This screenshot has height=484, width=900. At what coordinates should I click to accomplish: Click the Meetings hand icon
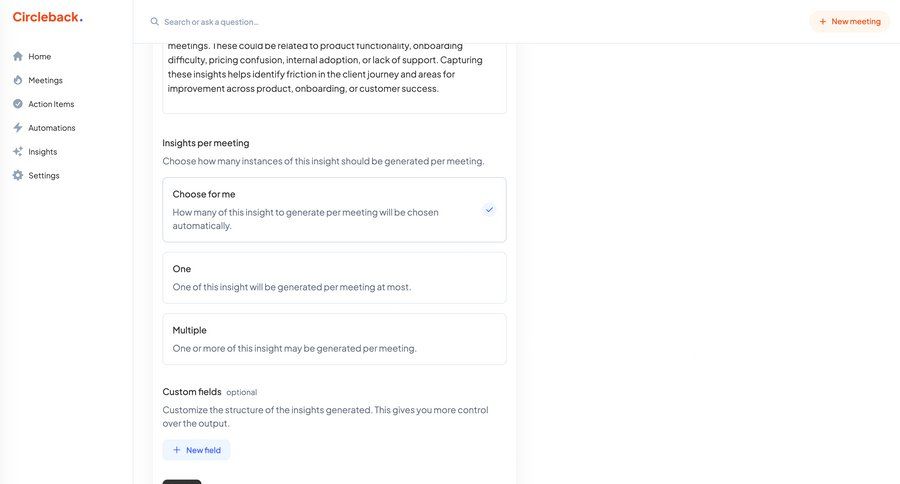point(18,80)
